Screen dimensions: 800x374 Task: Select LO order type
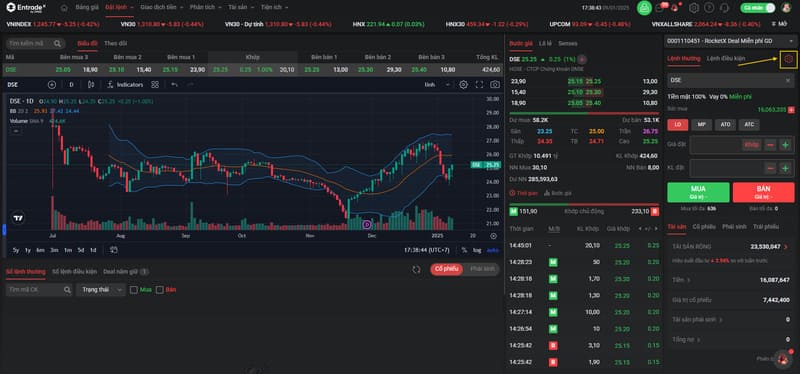pos(678,124)
